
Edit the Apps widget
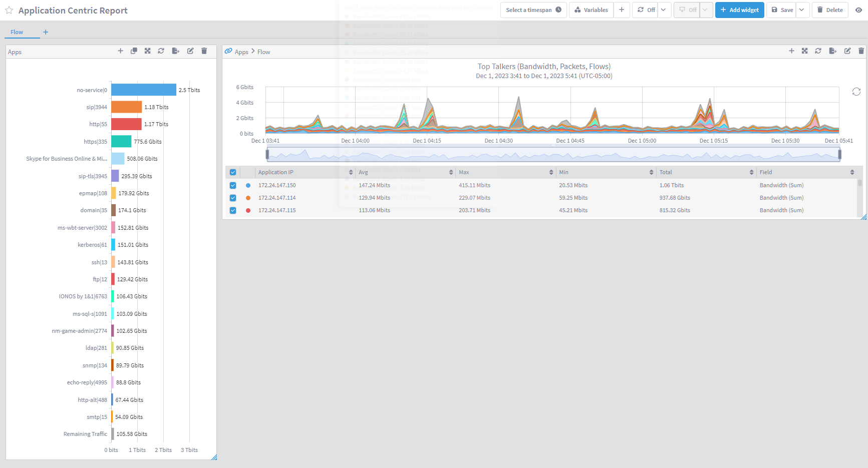[x=190, y=51]
